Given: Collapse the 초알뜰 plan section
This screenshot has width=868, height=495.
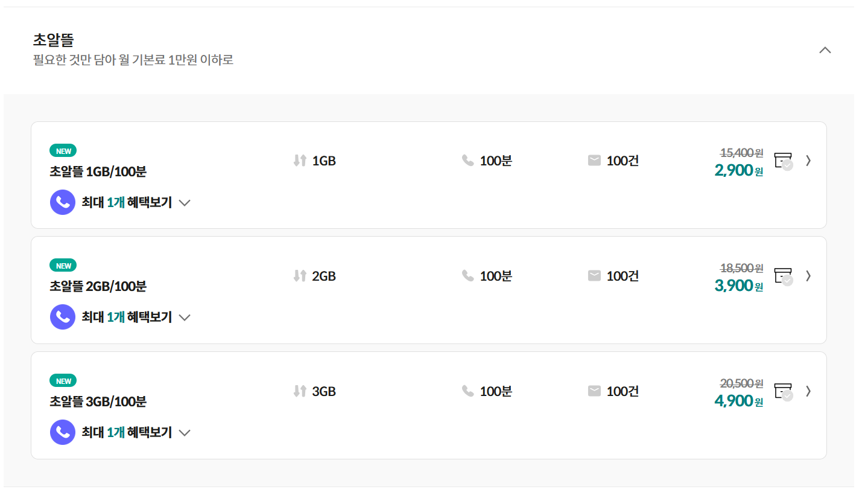Looking at the screenshot, I should point(825,50).
